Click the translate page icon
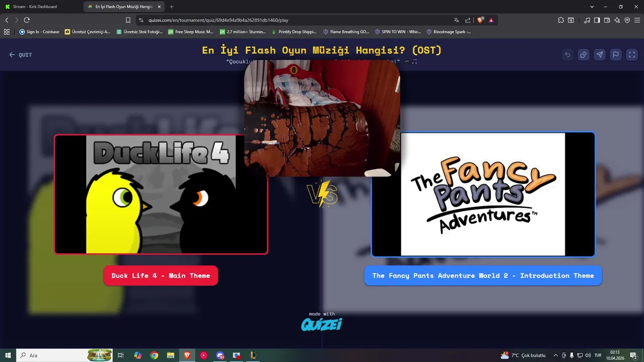Screen dimensions: 644x362 (456, 20)
